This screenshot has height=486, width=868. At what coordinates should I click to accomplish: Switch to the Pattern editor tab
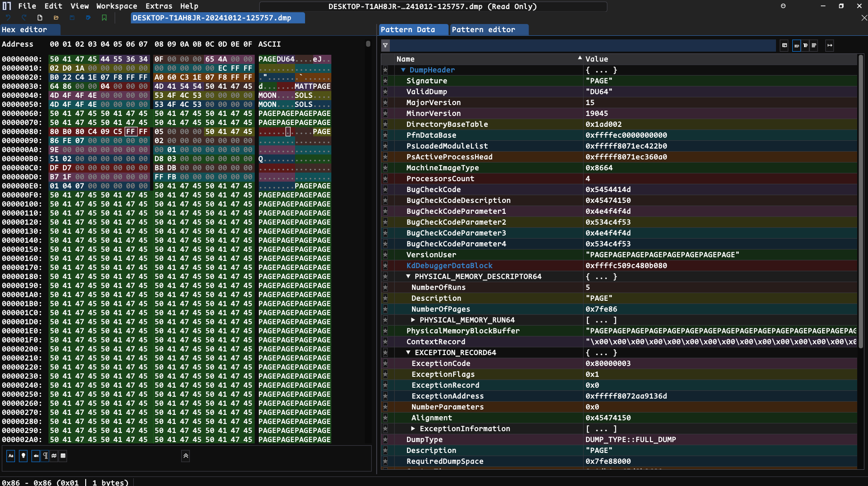pos(483,29)
